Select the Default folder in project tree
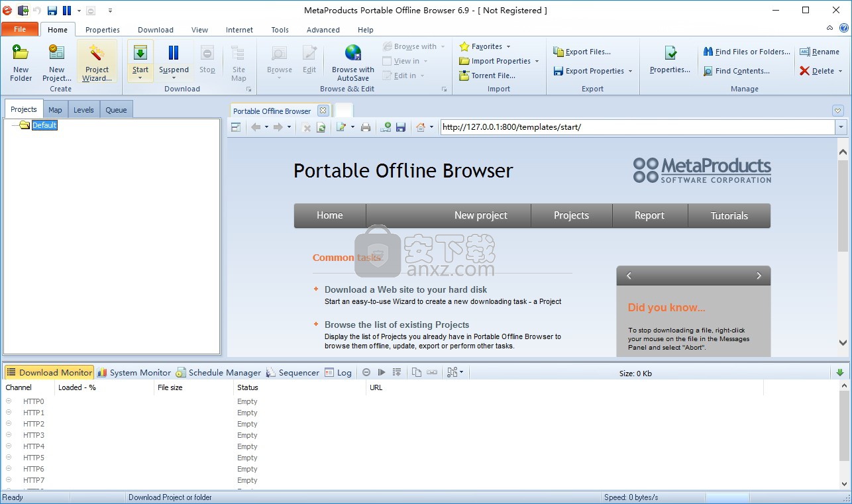 click(44, 125)
